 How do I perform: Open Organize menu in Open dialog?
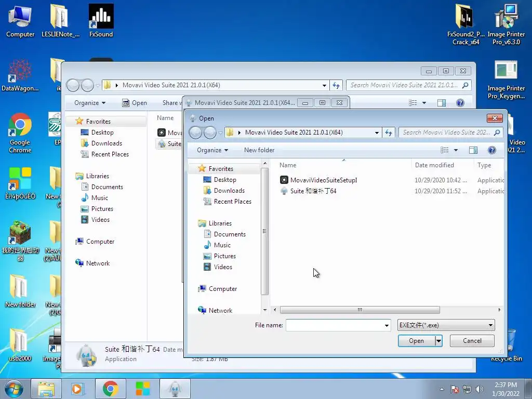click(x=212, y=150)
